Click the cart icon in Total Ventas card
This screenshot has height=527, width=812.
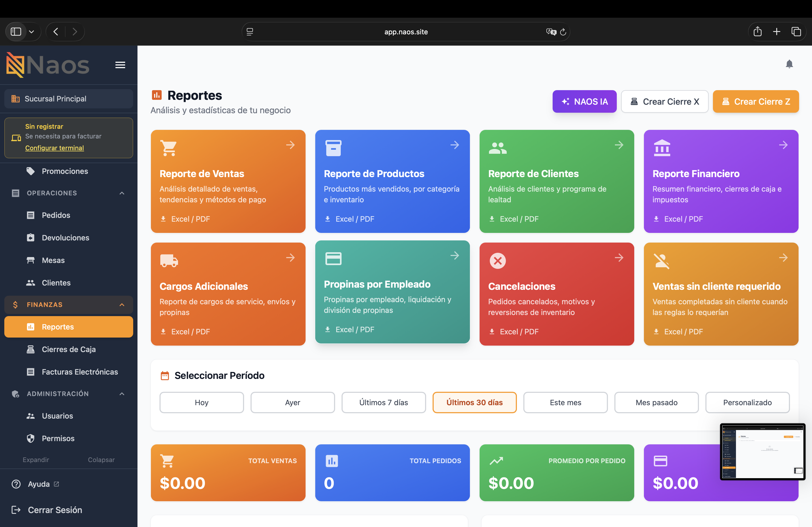pos(167,461)
